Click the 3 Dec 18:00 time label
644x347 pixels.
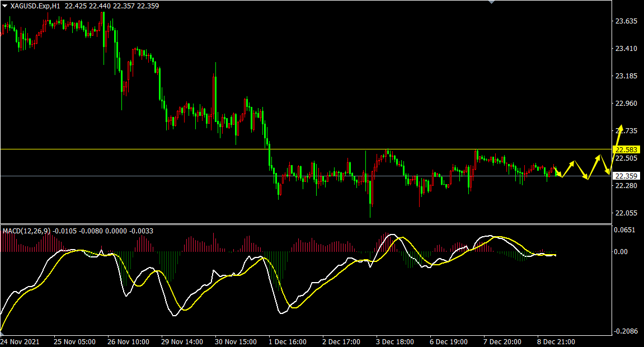point(395,341)
